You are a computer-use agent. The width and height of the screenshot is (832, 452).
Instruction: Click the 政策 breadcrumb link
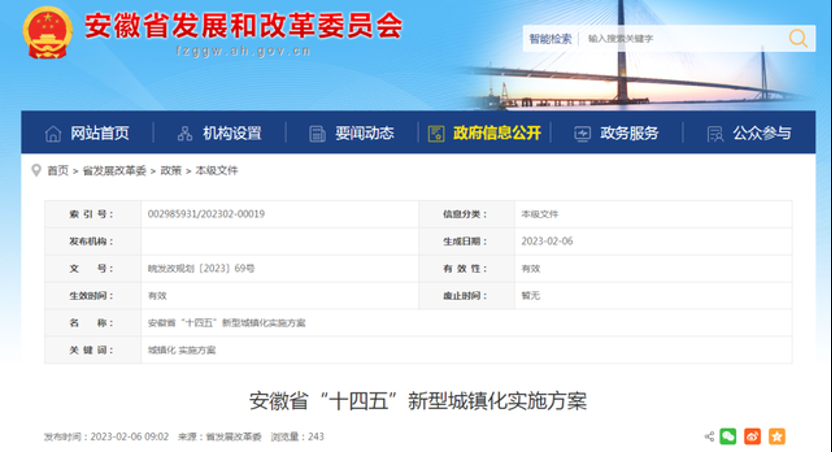171,171
